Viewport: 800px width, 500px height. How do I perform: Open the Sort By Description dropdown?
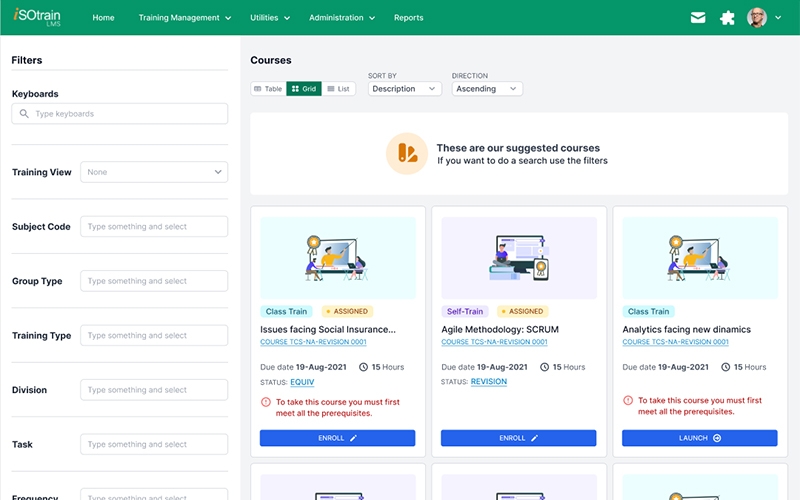point(405,89)
